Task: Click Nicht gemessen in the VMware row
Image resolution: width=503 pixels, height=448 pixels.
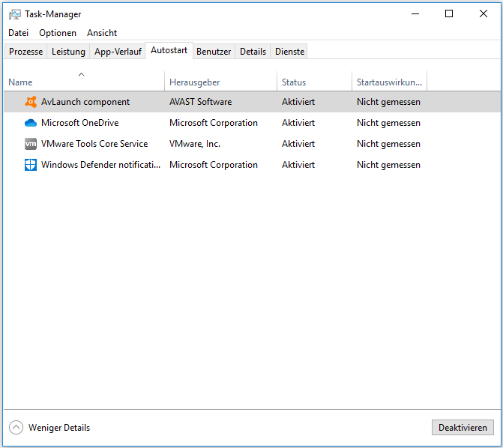Action: 388,144
